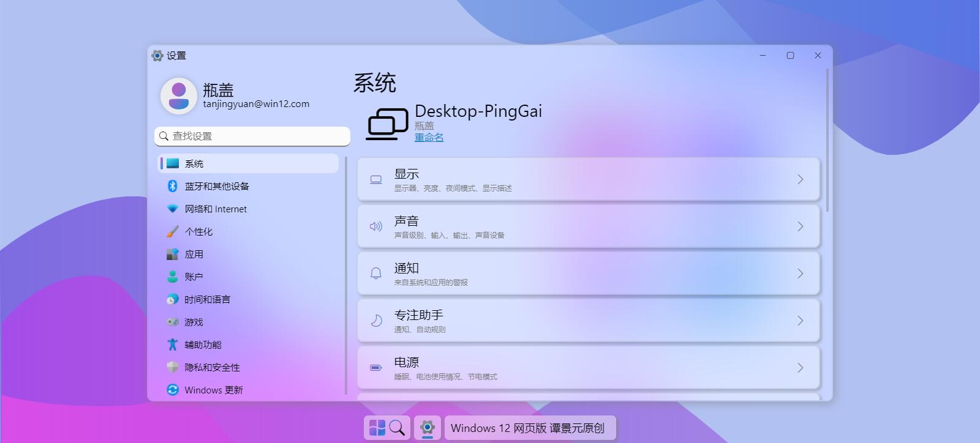
Task: Expand the 声音 sound settings chevron
Action: [x=800, y=226]
